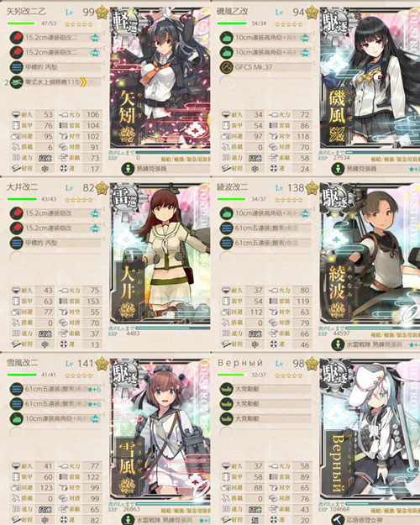The image size is (420, 525).
Task: Click the GFCS Mk.37 radar icon
Action: click(226, 67)
